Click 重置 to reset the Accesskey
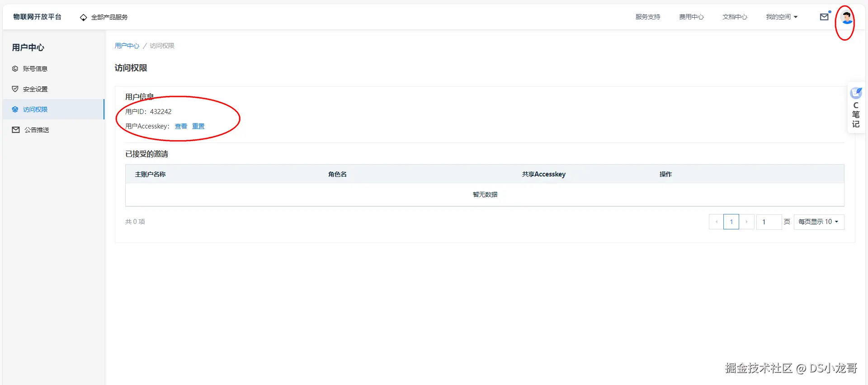This screenshot has width=868, height=385. tap(198, 126)
